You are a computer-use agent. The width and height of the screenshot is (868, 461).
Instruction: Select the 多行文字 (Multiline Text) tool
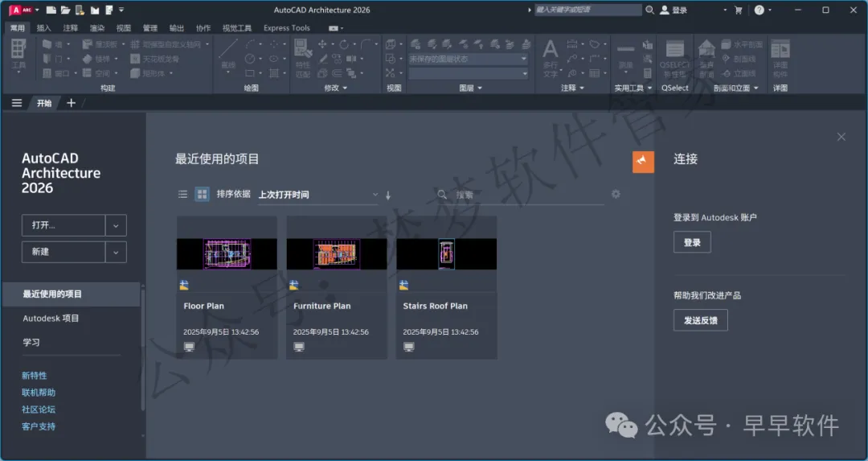point(551,58)
